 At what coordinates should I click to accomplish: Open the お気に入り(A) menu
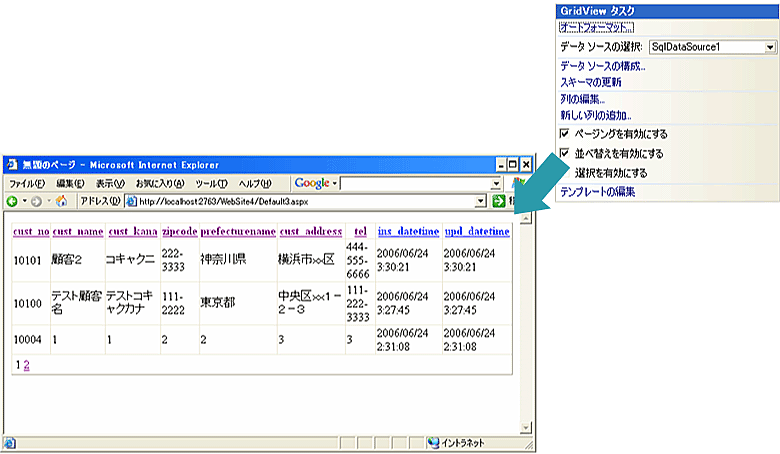click(x=159, y=183)
